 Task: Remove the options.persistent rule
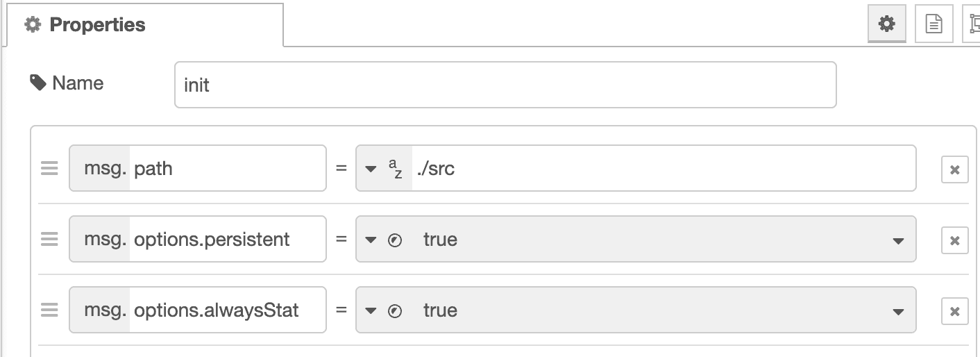coord(954,240)
